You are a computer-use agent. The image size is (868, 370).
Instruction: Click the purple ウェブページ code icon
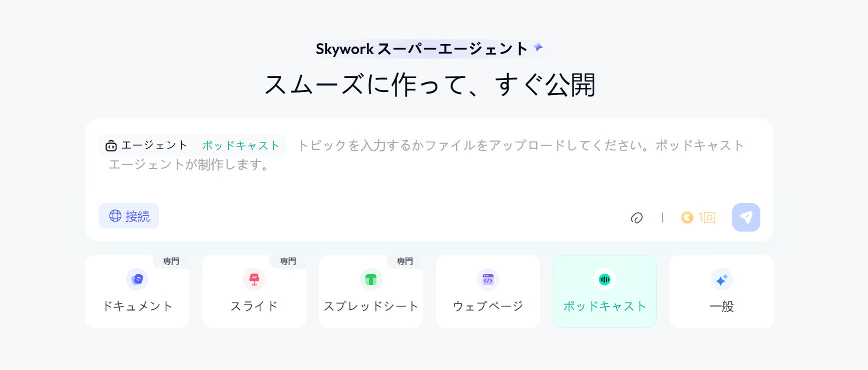488,279
